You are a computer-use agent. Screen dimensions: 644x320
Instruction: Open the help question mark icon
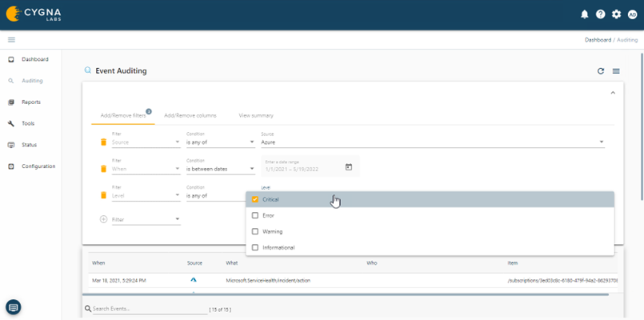tap(601, 14)
